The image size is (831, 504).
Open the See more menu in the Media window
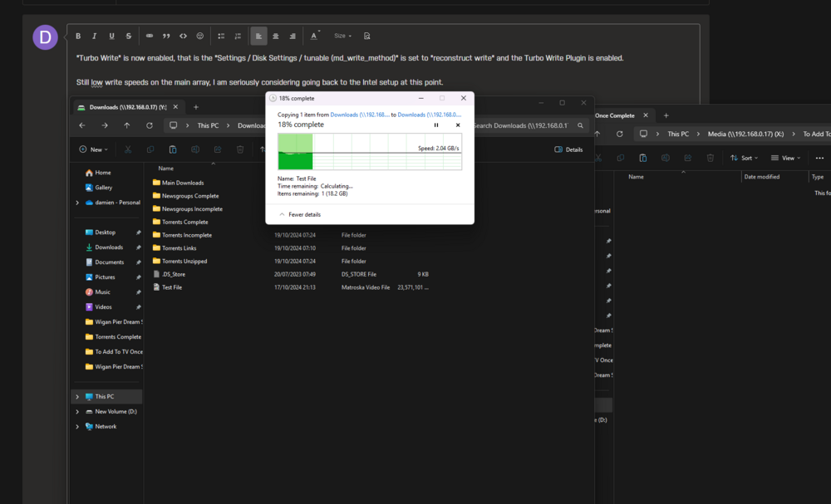click(819, 158)
